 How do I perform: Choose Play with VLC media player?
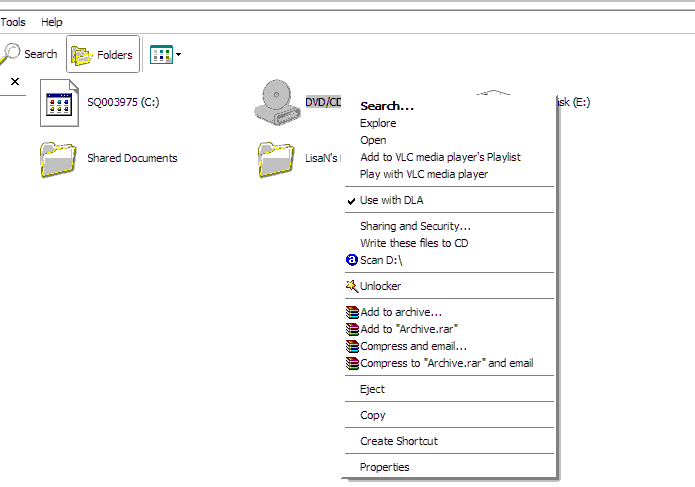pyautogui.click(x=423, y=174)
